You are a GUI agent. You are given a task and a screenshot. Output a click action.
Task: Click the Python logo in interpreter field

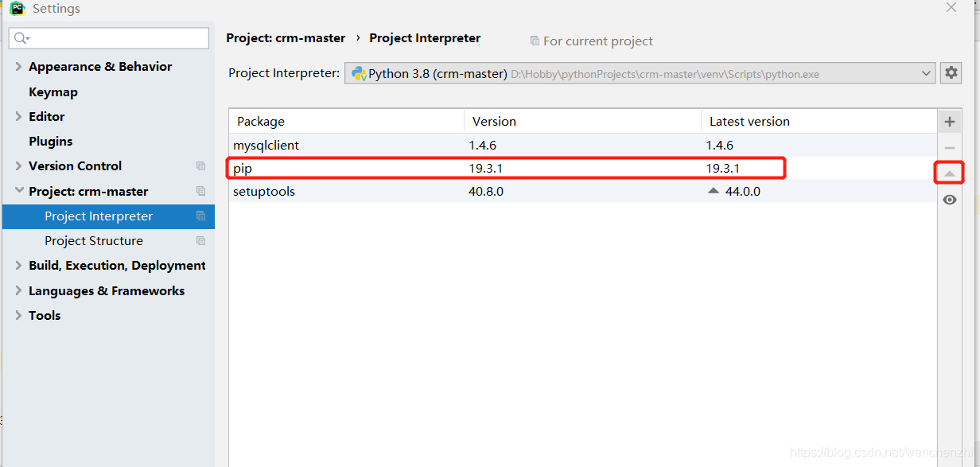[359, 73]
